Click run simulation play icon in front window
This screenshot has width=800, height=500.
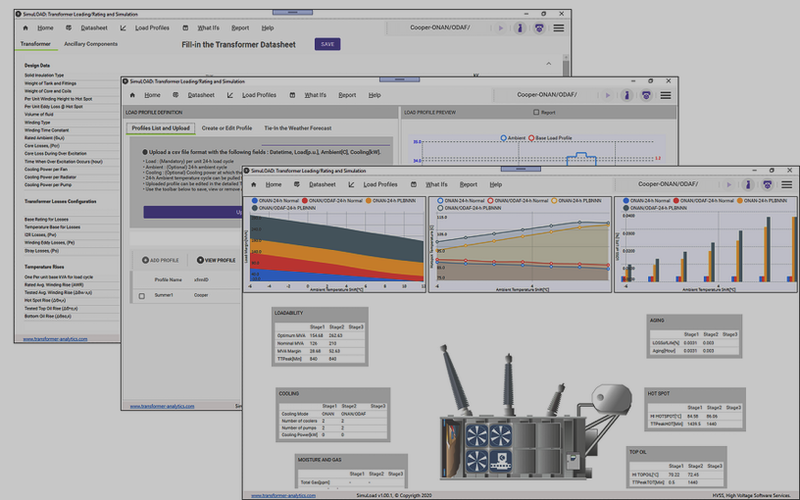point(729,185)
